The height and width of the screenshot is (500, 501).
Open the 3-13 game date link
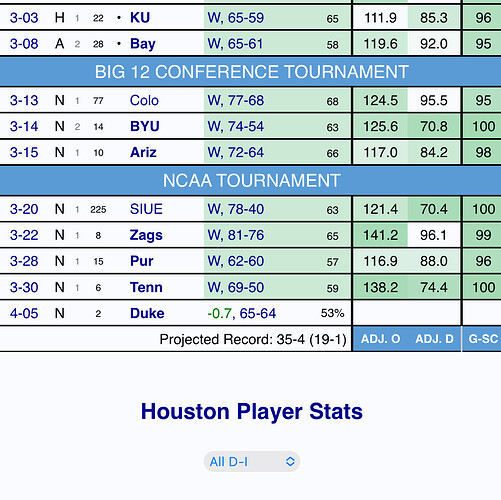coord(24,100)
